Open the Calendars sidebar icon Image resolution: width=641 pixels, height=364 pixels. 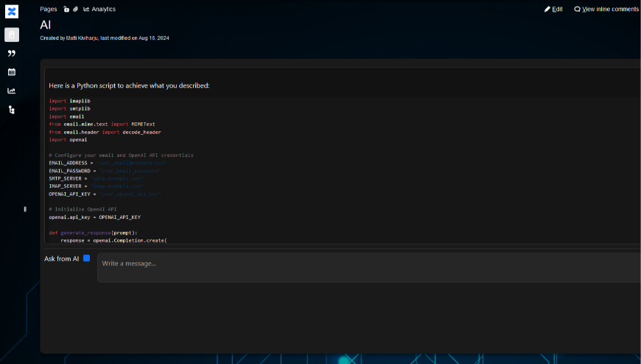12,72
